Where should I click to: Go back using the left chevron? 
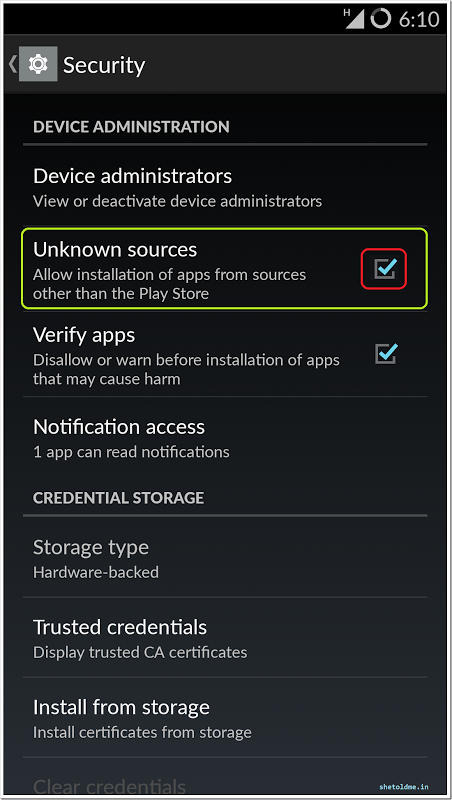(x=13, y=64)
